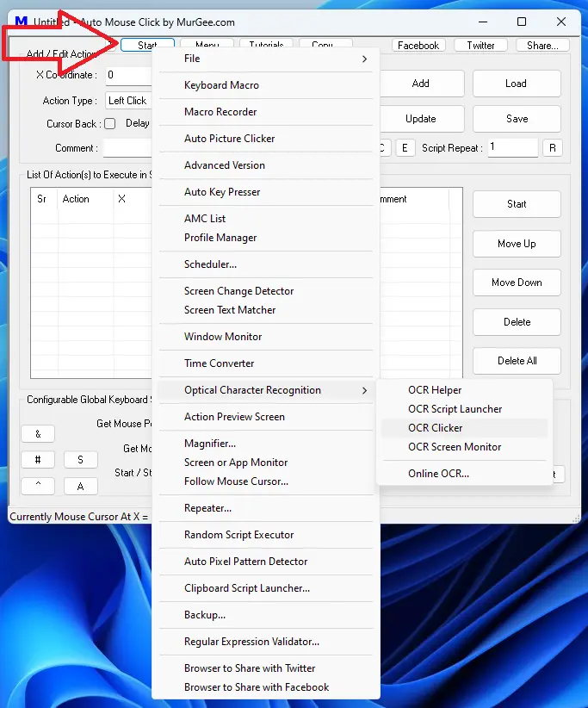The width and height of the screenshot is (588, 708).
Task: Click the A shortcut button
Action: 80,486
